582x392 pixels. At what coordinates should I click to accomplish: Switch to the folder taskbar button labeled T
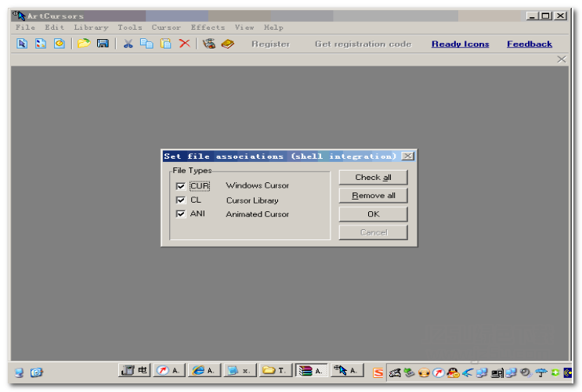pyautogui.click(x=275, y=370)
